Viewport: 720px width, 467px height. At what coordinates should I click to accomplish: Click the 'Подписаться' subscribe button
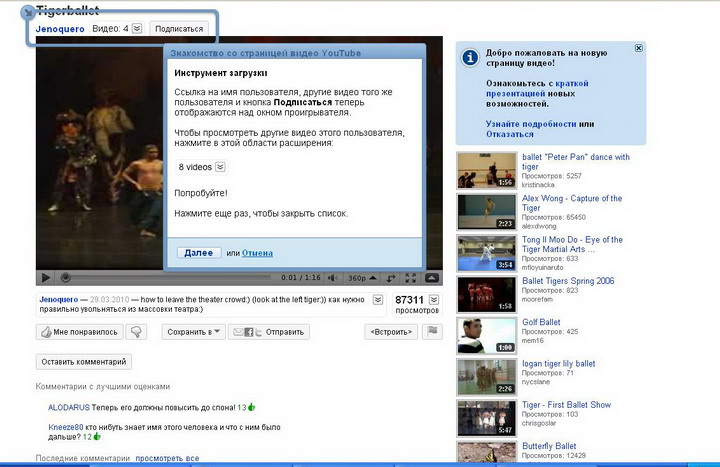tap(180, 29)
